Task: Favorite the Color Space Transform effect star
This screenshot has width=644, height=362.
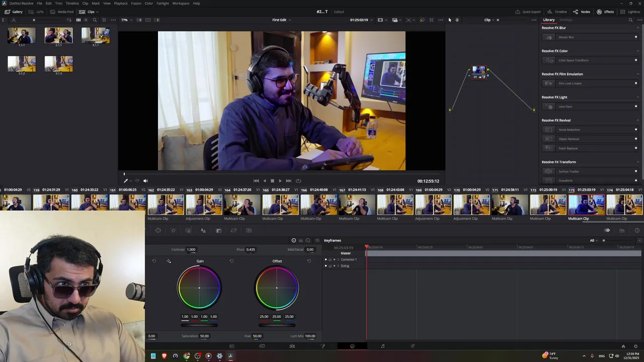Action: point(636,60)
